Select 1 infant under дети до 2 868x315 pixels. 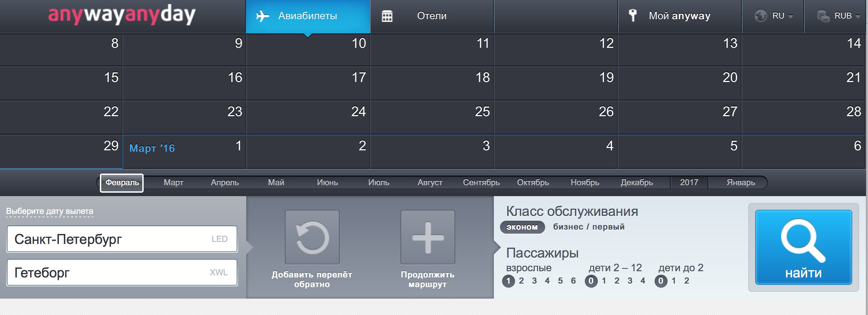coord(674,281)
